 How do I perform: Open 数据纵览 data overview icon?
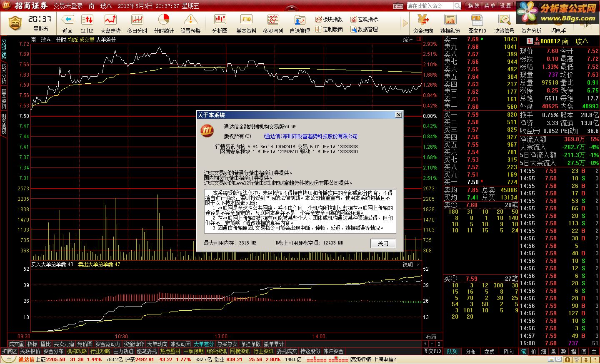(x=450, y=20)
